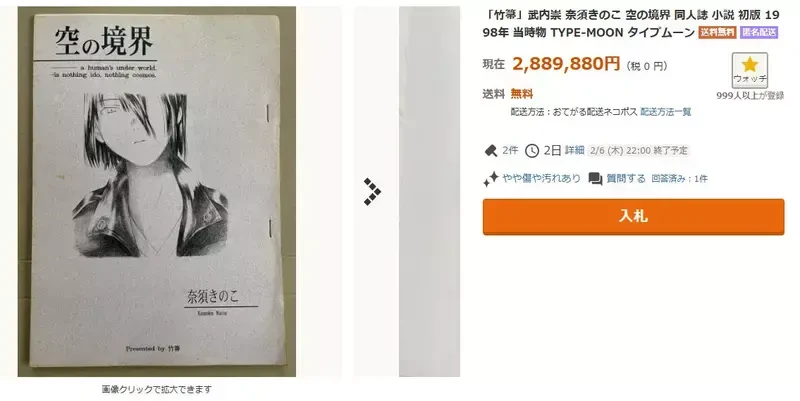Screen dimensions: 800x401
Task: Click the clock remaining-time icon
Action: [532, 151]
